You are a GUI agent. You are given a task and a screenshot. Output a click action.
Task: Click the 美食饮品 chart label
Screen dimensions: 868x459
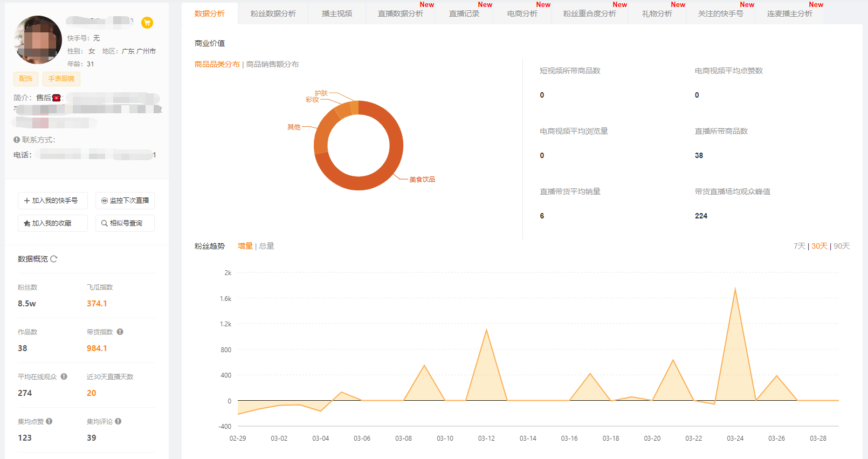(422, 180)
